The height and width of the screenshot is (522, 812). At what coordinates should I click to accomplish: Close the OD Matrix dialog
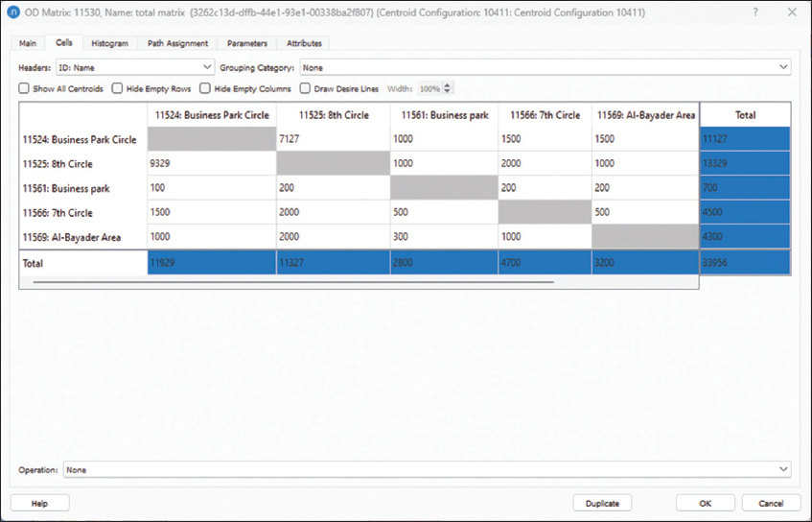pos(792,12)
